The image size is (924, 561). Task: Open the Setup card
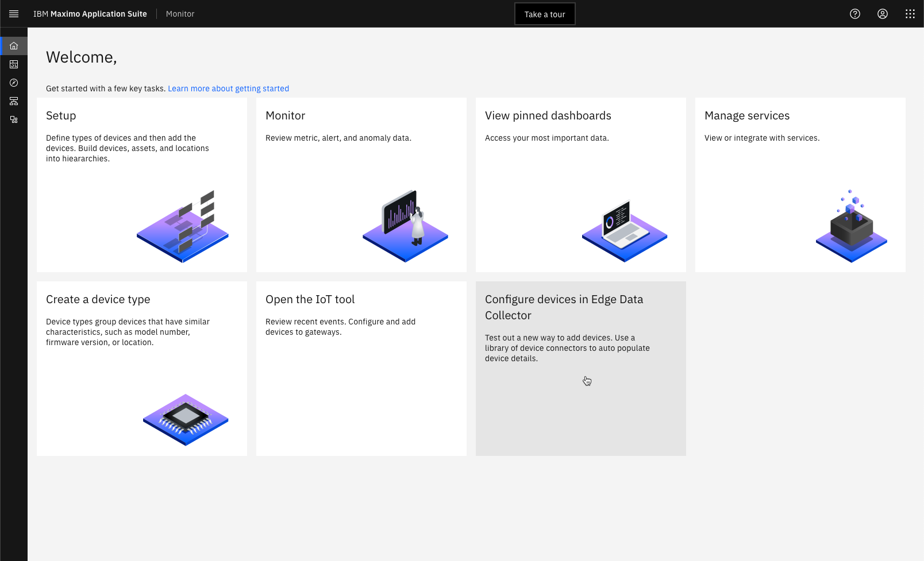pyautogui.click(x=142, y=185)
